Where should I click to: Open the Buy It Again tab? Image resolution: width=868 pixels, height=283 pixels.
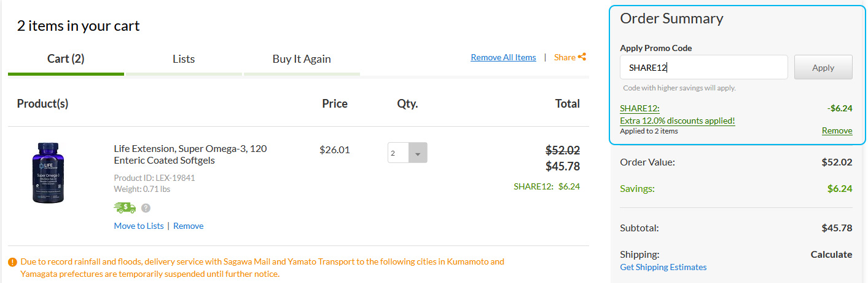pyautogui.click(x=302, y=59)
